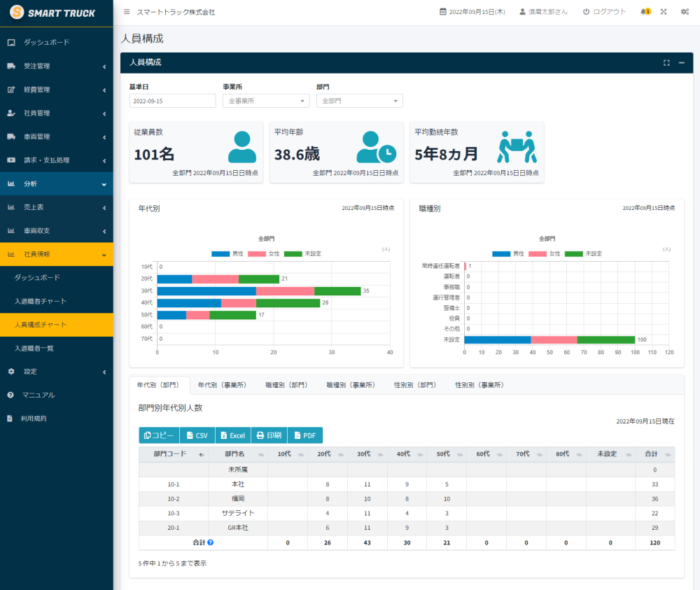Image resolution: width=700 pixels, height=590 pixels.
Task: Select 入退職者一覧 in sidebar
Action: pyautogui.click(x=34, y=348)
